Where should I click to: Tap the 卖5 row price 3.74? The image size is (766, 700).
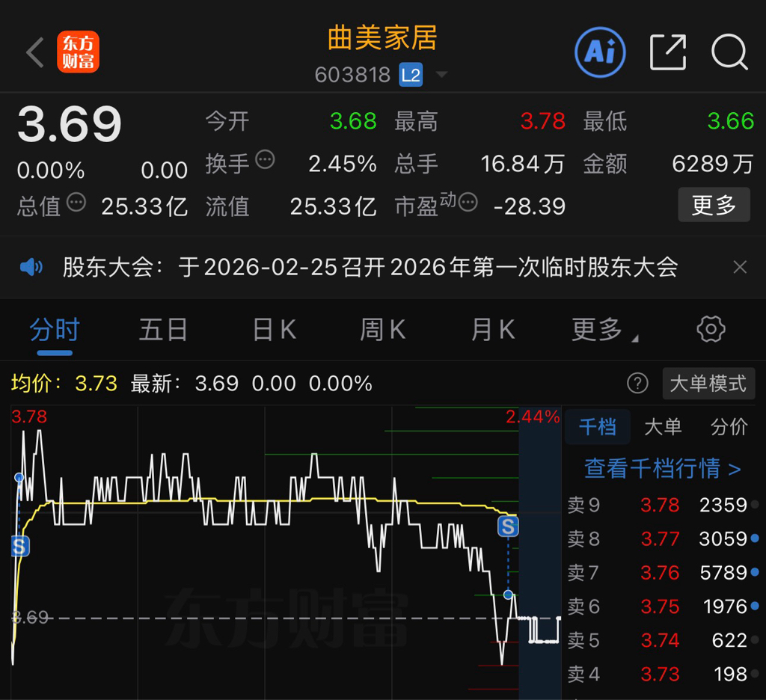[660, 640]
